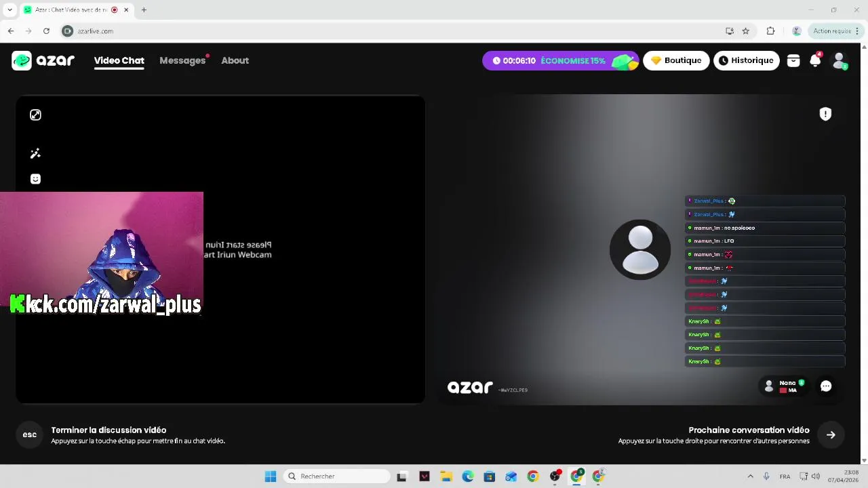Click Terminer la discussion vidéo
This screenshot has width=868, height=488.
[108, 430]
